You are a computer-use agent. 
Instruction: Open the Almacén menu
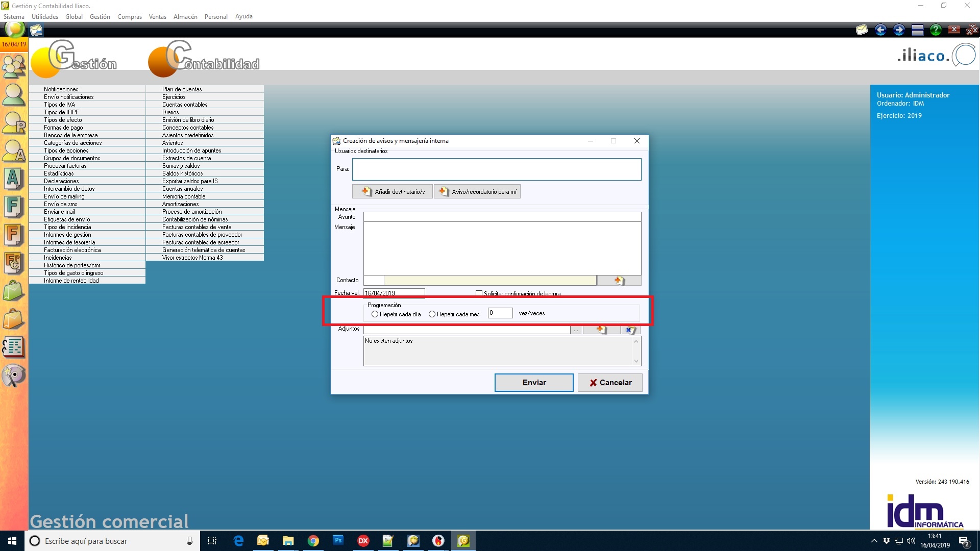point(185,16)
